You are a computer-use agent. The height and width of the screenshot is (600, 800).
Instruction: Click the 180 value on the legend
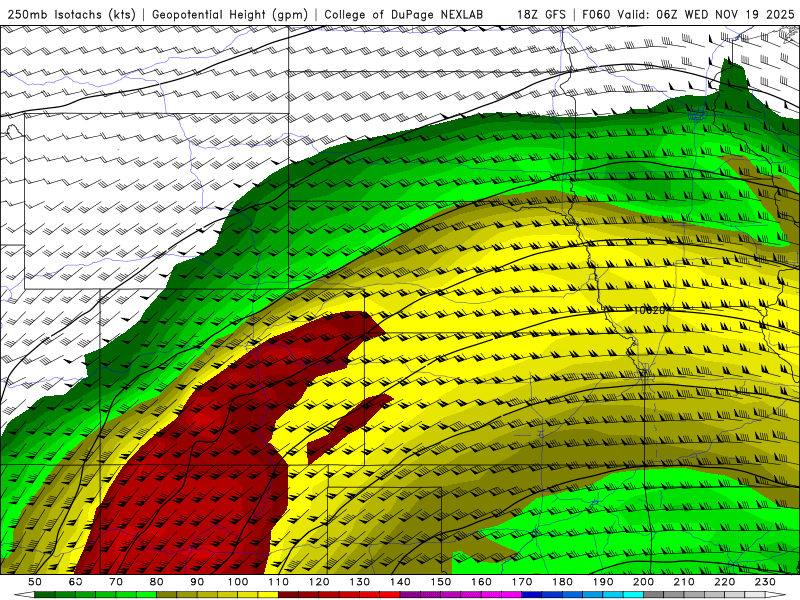562,582
